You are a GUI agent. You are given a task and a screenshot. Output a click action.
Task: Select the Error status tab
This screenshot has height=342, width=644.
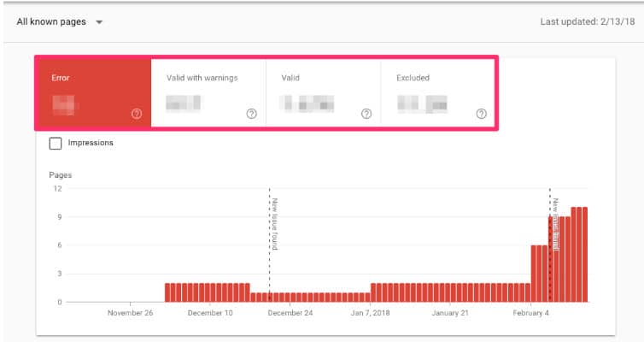click(94, 92)
